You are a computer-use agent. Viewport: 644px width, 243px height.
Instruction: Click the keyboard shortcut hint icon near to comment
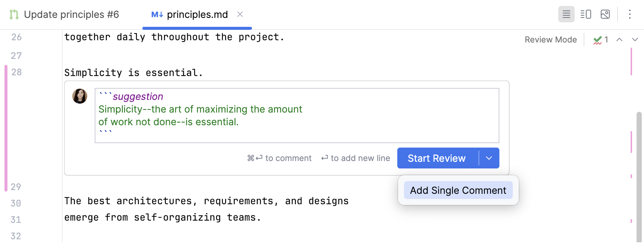pos(255,158)
